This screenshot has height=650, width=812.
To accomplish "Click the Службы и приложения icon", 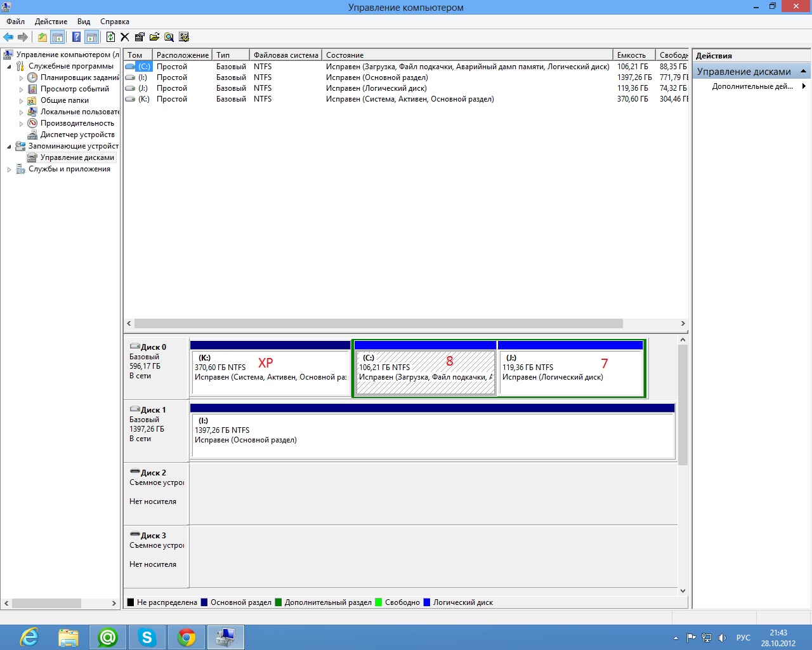I will [20, 169].
